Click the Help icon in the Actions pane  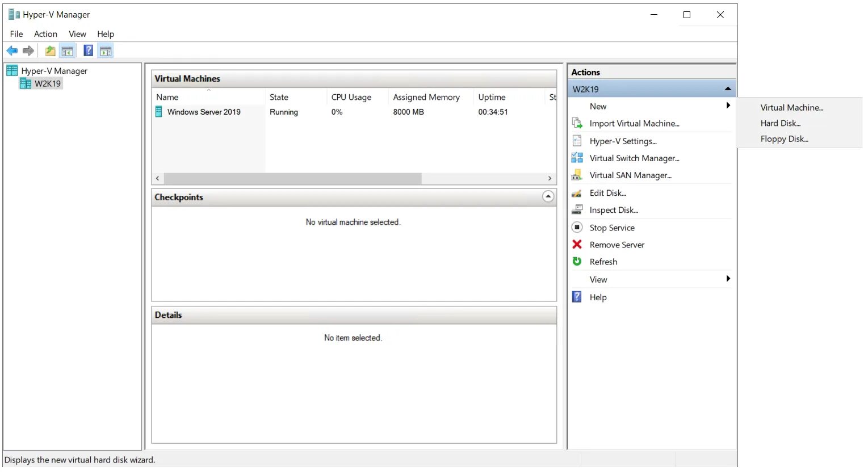[577, 297]
